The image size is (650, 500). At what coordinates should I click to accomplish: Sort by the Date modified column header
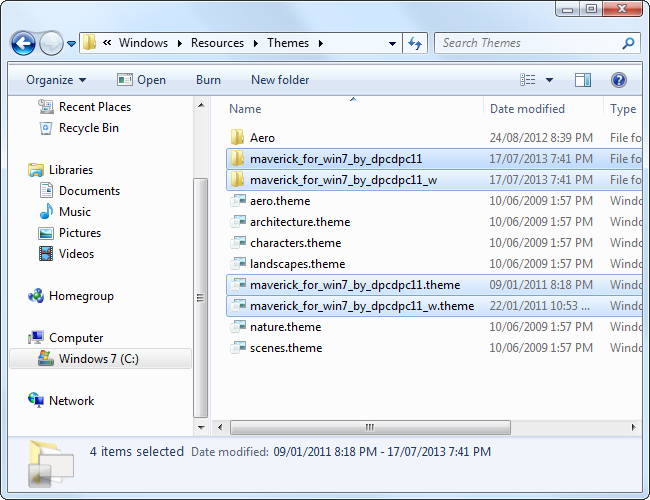tap(527, 109)
